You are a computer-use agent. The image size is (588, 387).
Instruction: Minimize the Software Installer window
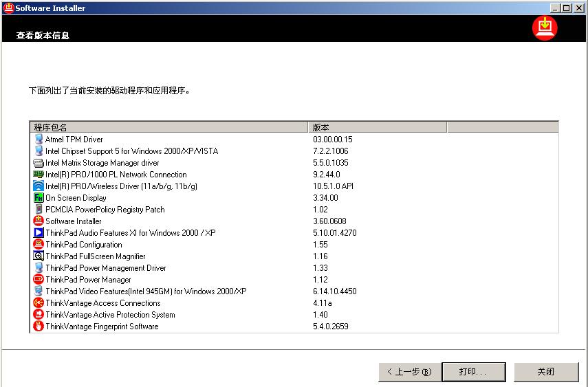tap(556, 8)
